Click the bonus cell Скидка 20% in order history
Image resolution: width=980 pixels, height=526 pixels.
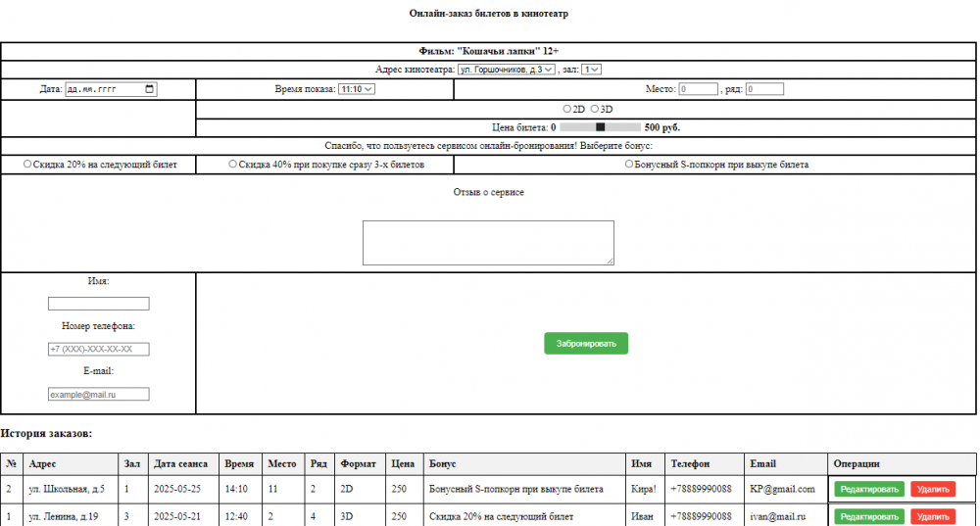point(524,516)
